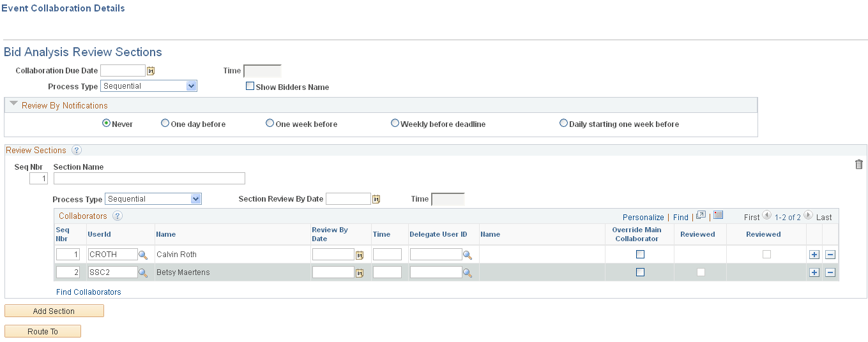Screen dimensions: 868x342
Task: Click Calvin Roth name cell
Action: (x=176, y=255)
